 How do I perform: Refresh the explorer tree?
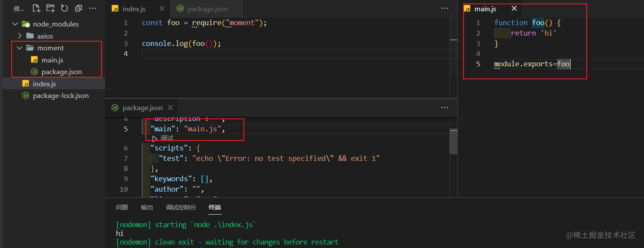click(x=64, y=8)
